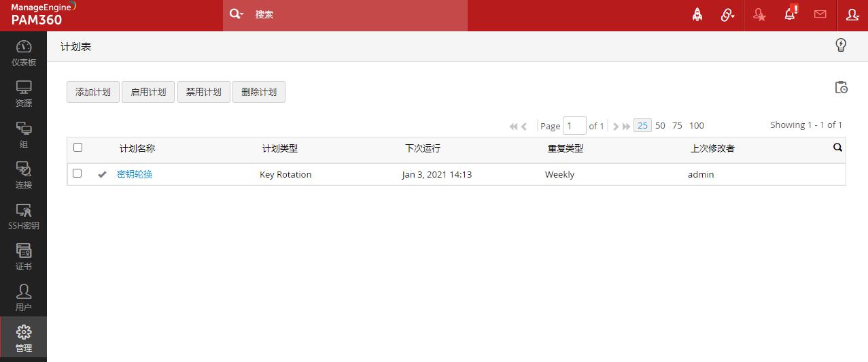Screen dimensions: 868x362
Task: Click the lightbulb tips icon
Action: pos(841,46)
